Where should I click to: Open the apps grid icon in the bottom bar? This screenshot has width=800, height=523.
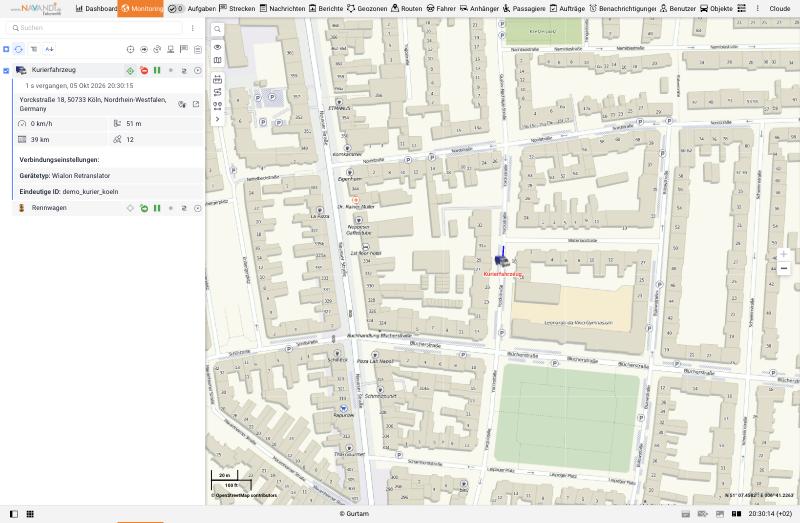[x=30, y=514]
